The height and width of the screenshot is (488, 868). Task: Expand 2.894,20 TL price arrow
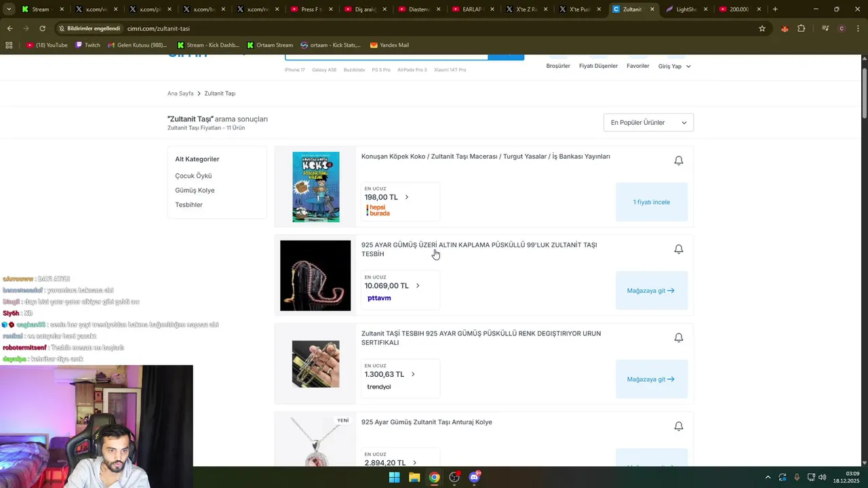[x=415, y=463]
